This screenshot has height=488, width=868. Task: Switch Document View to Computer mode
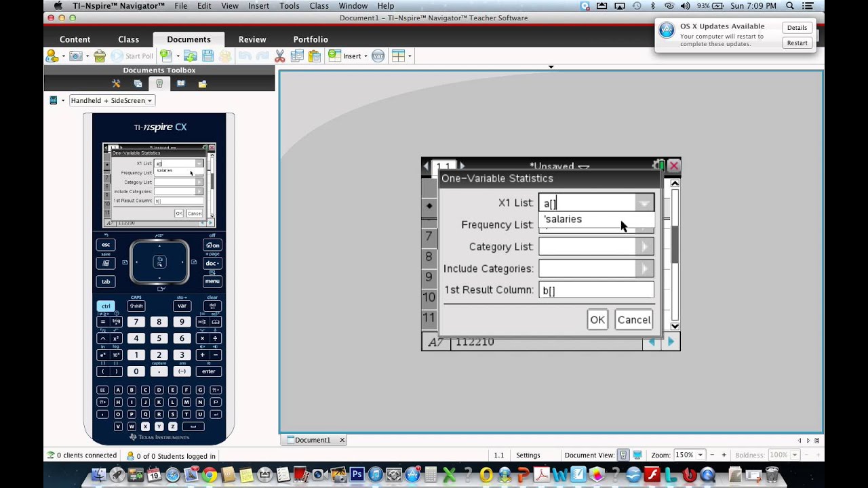coord(637,455)
